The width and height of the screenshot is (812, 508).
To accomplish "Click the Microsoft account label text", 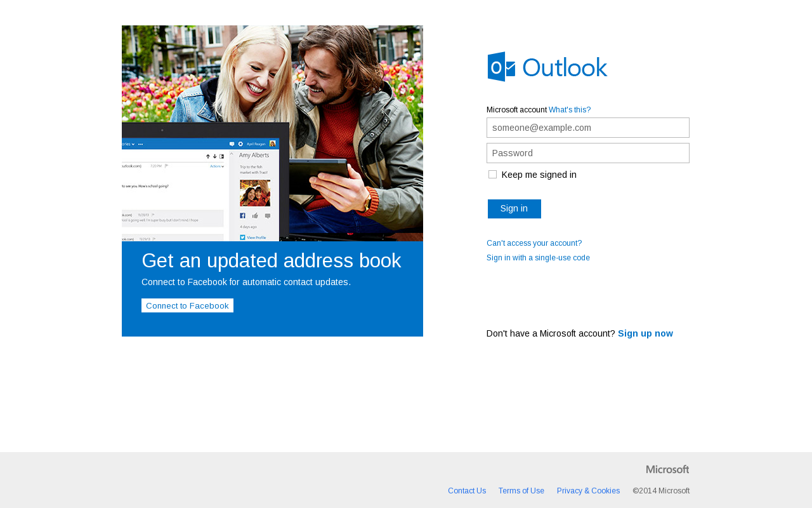I will point(516,110).
